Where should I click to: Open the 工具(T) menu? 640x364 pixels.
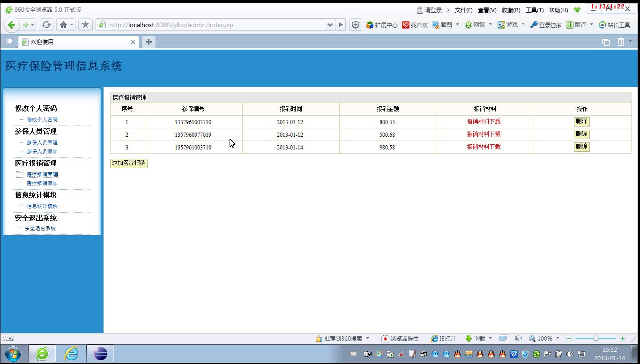[x=535, y=10]
